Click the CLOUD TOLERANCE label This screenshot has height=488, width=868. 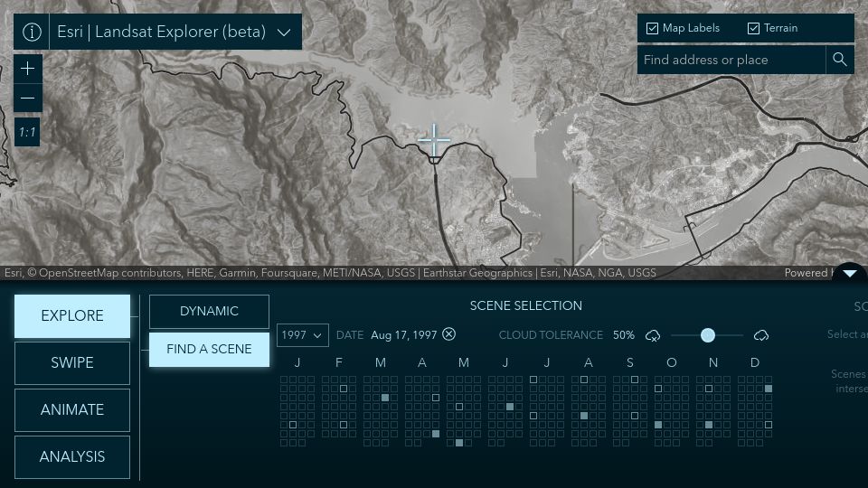click(551, 335)
